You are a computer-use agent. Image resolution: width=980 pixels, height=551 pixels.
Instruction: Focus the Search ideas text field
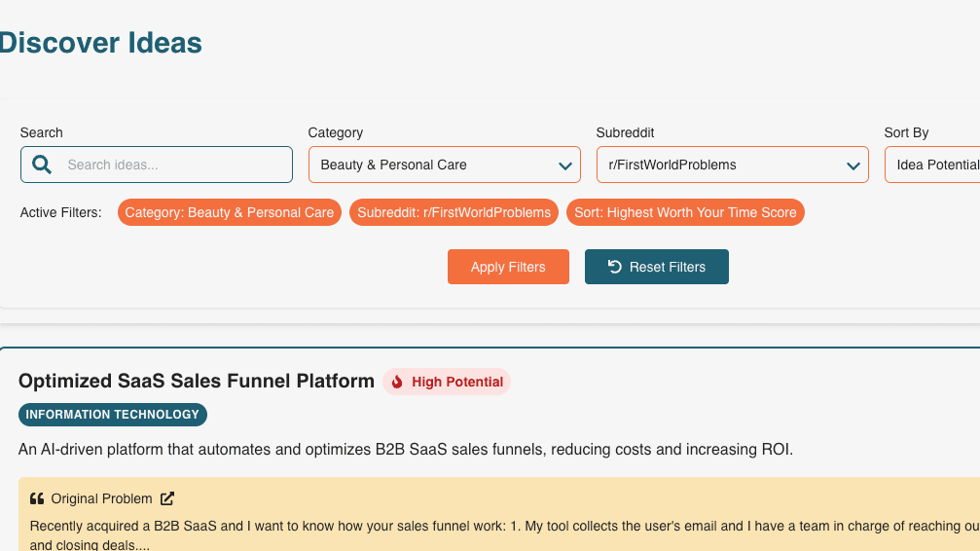pyautogui.click(x=175, y=165)
